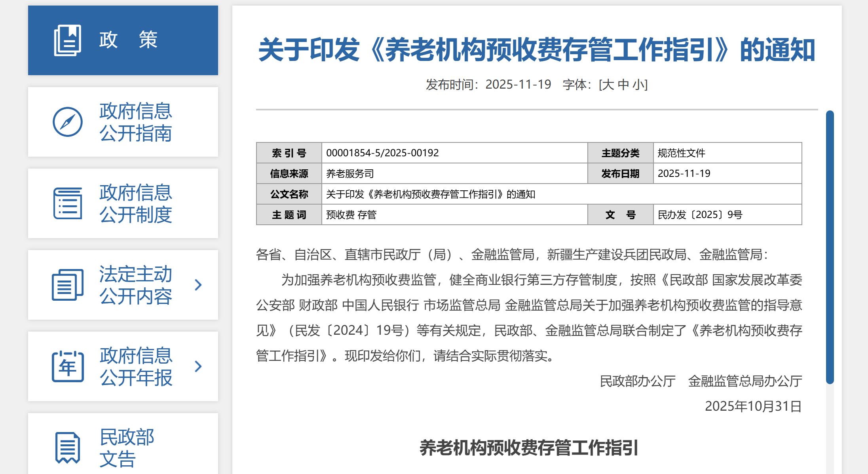Viewport: 868px width, 474px height.
Task: Set font size to 大
Action: (609, 85)
